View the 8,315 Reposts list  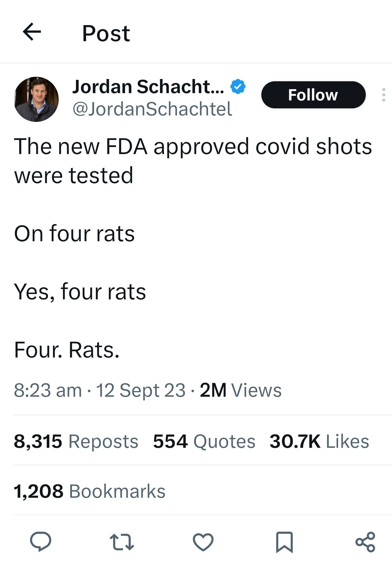pyautogui.click(x=76, y=441)
